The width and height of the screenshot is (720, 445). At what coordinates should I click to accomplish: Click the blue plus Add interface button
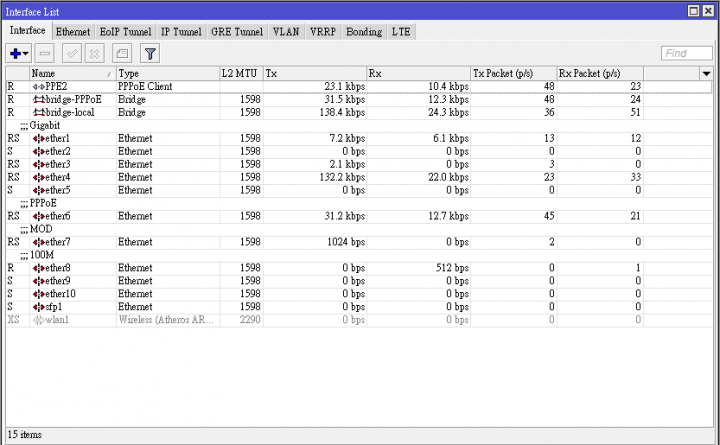pyautogui.click(x=15, y=54)
